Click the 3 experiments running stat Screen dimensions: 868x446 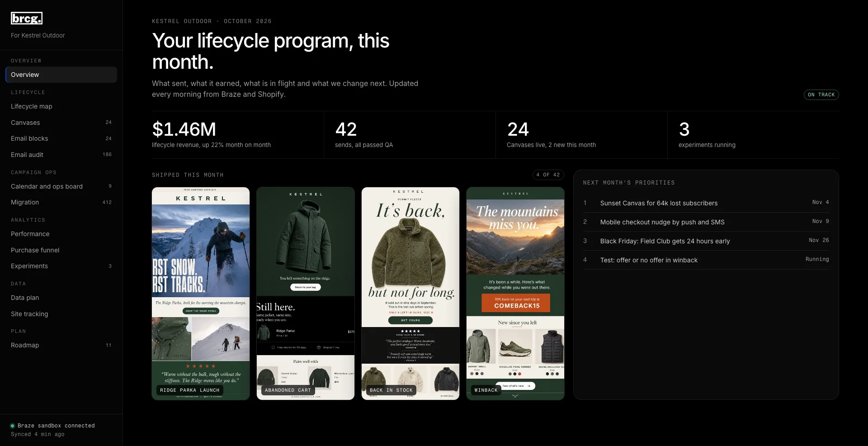753,135
